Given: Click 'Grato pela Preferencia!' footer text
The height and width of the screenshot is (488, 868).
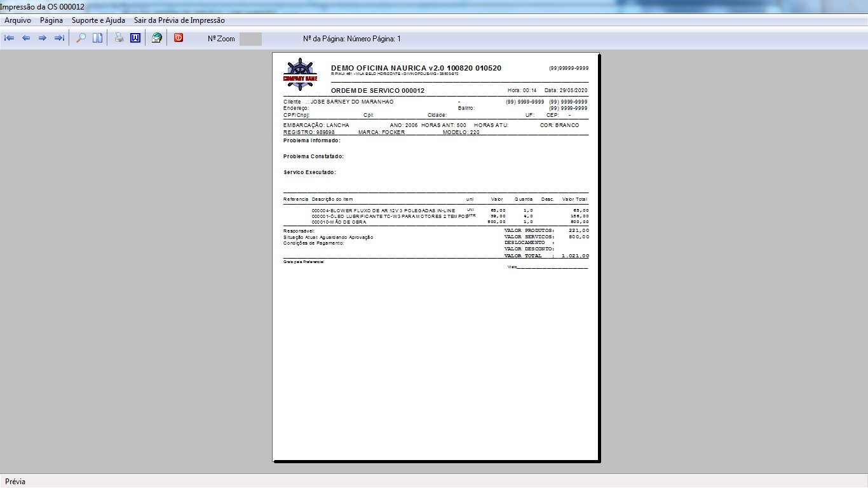Looking at the screenshot, I should pos(304,262).
